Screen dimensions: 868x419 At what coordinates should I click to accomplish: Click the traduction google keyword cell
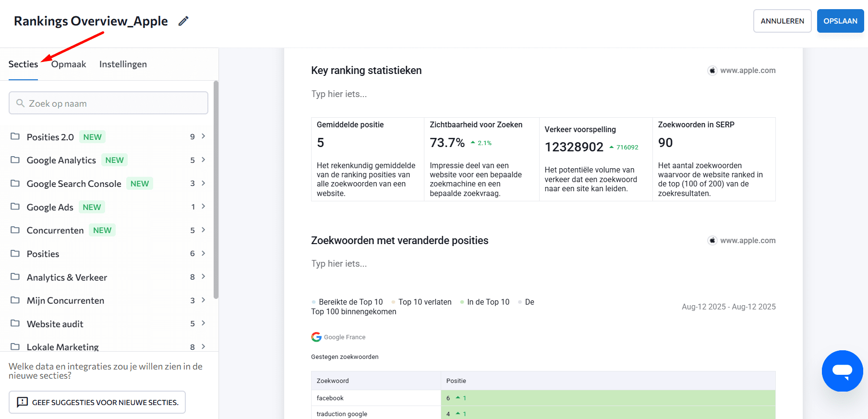(376, 414)
